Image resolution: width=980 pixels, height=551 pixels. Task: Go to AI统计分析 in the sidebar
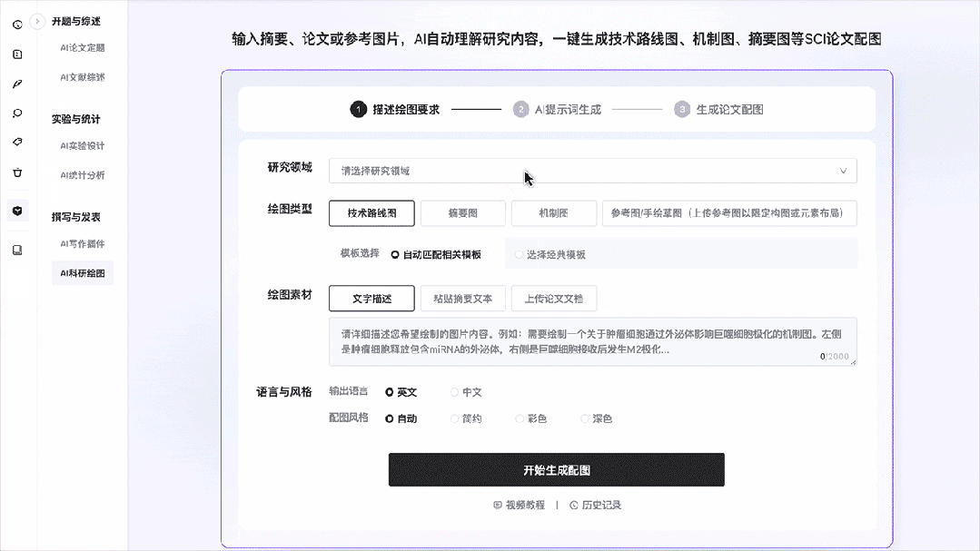click(83, 175)
